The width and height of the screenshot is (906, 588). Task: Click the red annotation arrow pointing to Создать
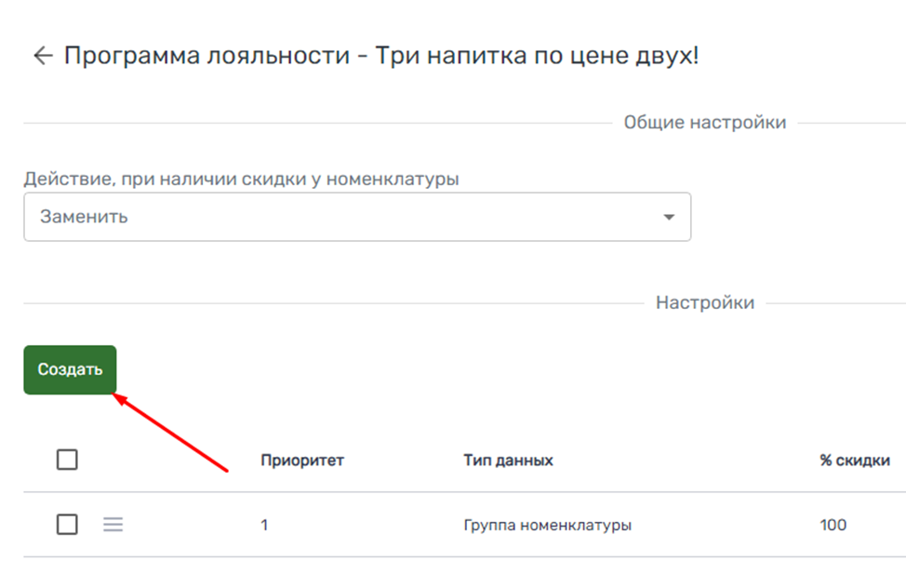pos(170,432)
